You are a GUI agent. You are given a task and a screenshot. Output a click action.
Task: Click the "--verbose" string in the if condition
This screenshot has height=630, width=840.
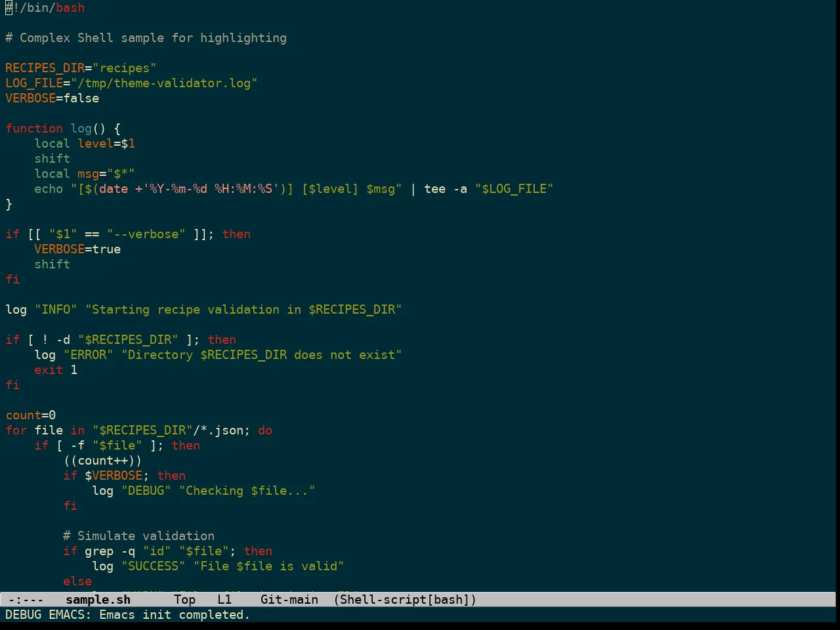pyautogui.click(x=146, y=234)
